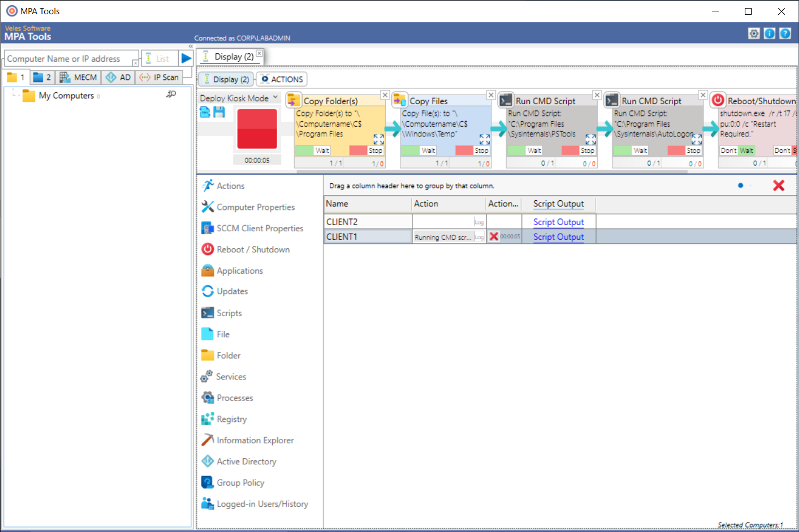Toggle Wait on AutoLogon CMD Script card
This screenshot has width=799, height=532.
click(x=631, y=150)
